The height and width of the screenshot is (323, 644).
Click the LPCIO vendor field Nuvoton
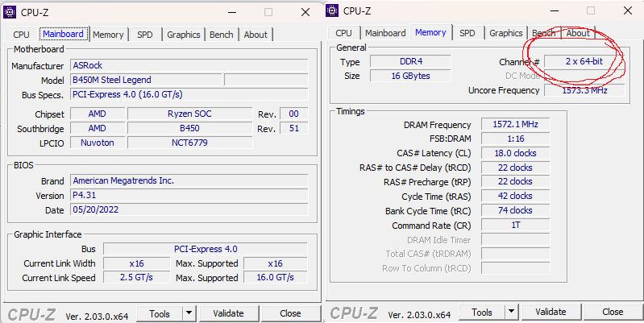98,143
